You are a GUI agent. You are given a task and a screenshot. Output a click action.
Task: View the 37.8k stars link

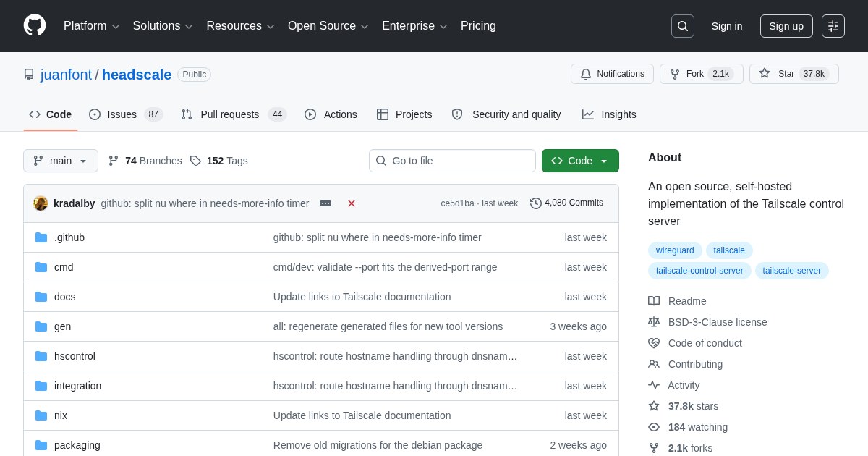[x=684, y=406]
